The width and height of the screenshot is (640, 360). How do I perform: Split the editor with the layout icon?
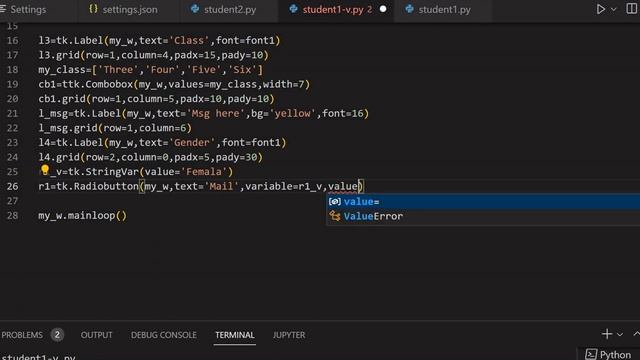click(x=631, y=9)
